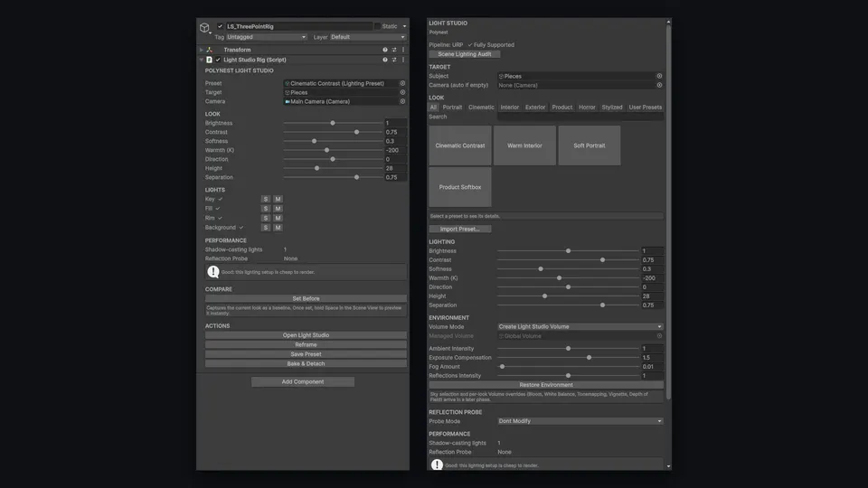Solo the Rim light
This screenshot has width=868, height=488.
(266, 218)
